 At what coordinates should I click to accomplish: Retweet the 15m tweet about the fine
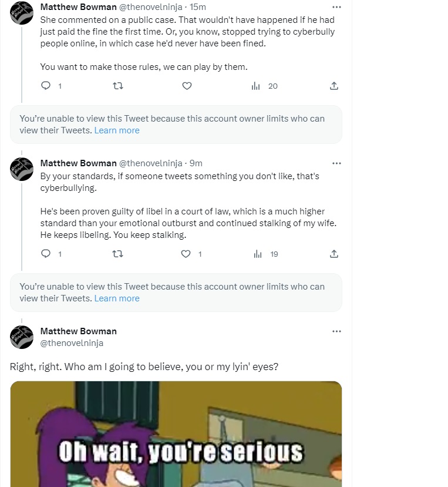[117, 86]
